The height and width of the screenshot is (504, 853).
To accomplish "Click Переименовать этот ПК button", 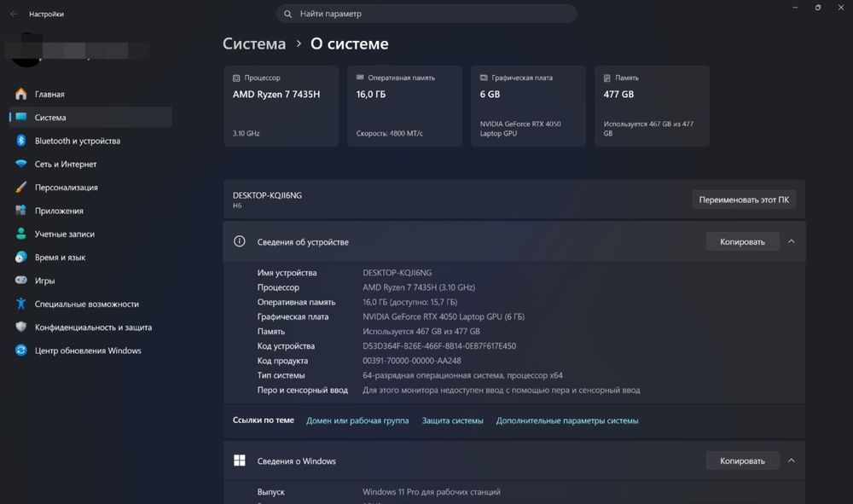I will 744,200.
